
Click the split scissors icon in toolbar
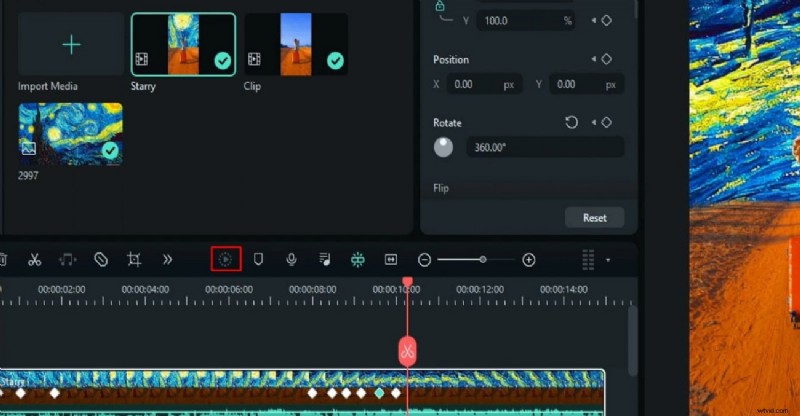34,260
